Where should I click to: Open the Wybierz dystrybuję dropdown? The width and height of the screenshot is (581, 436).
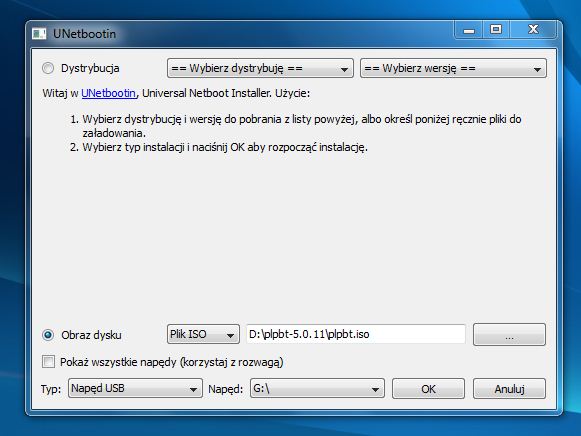point(260,68)
